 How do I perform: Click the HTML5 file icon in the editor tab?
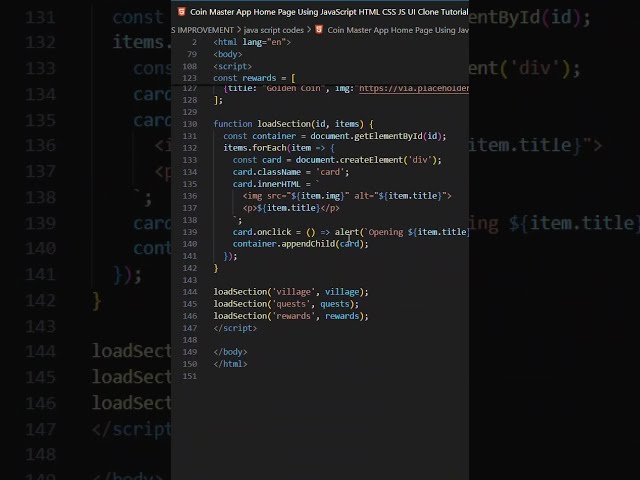(182, 12)
